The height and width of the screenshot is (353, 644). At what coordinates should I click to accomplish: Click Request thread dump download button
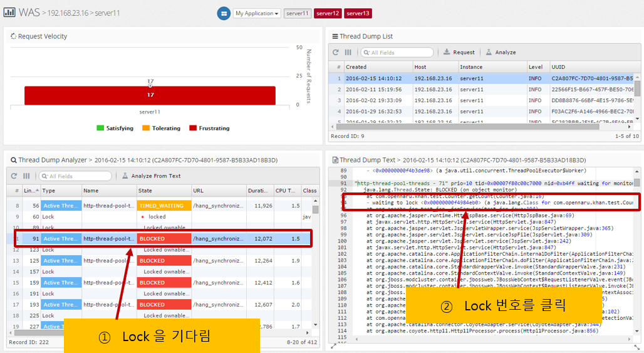pyautogui.click(x=459, y=53)
